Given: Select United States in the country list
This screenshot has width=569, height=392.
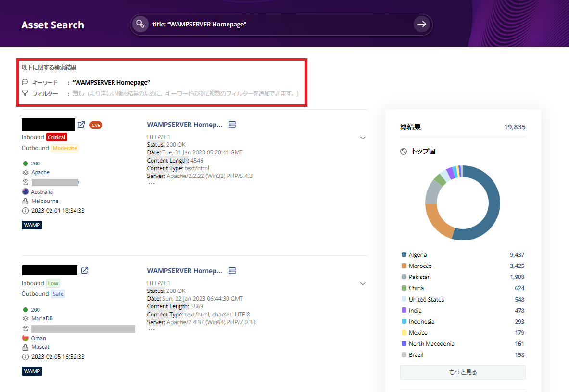Looking at the screenshot, I should click(426, 300).
